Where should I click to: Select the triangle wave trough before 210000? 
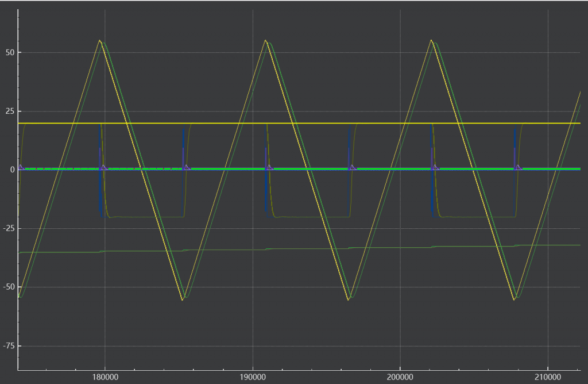(x=514, y=299)
